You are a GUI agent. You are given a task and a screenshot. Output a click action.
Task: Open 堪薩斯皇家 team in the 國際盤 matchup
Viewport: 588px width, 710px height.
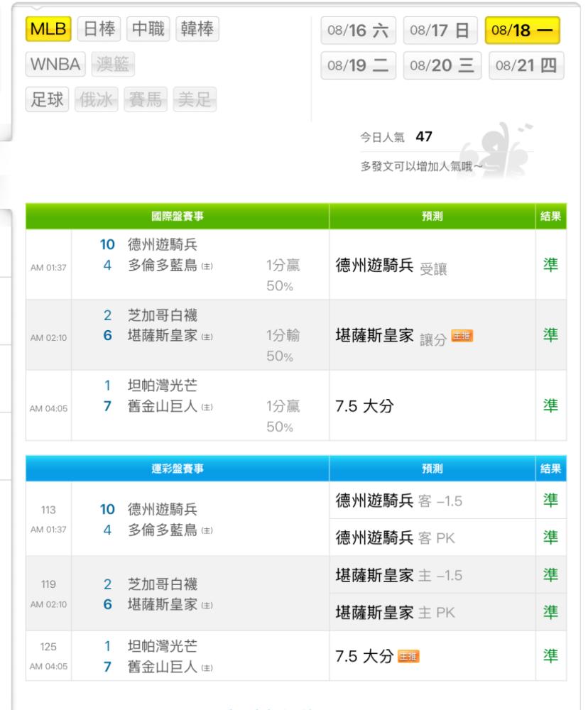coord(163,336)
